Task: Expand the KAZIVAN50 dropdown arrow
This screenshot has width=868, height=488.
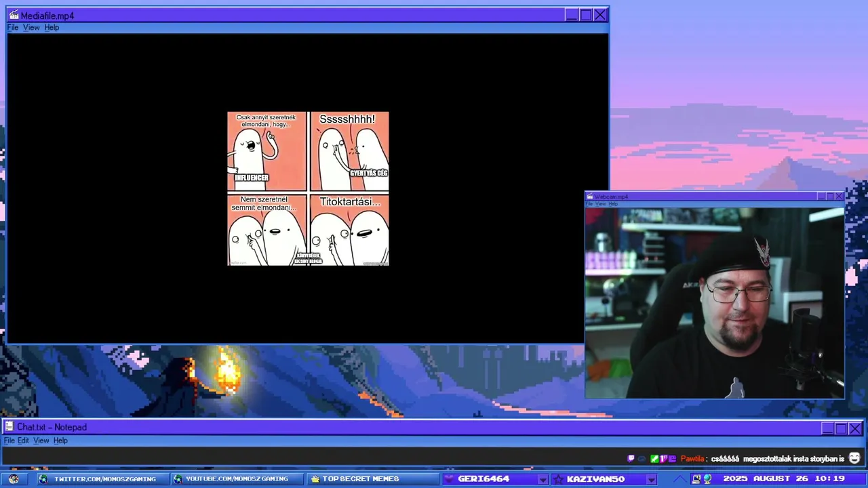Action: point(652,480)
